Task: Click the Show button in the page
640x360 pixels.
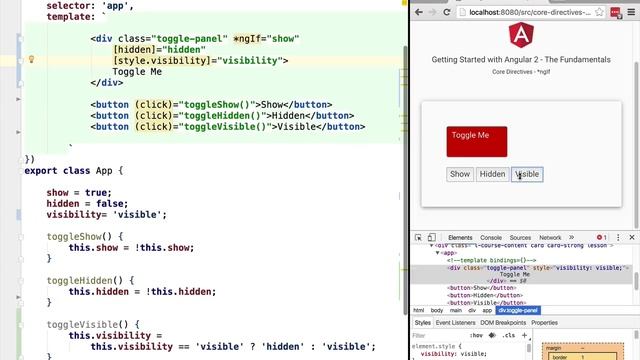Action: click(460, 174)
